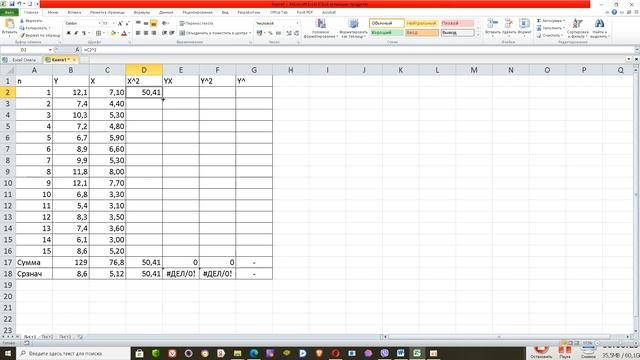Increase decimal places in Number group
Screen dimensions: 640x360
point(289,33)
